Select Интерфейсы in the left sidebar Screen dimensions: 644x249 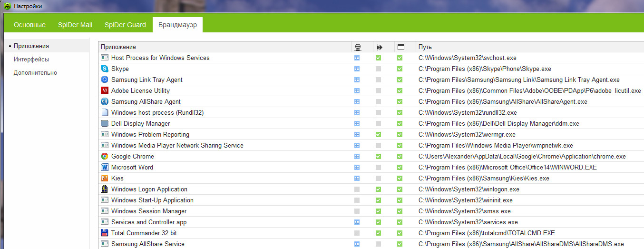(31, 60)
